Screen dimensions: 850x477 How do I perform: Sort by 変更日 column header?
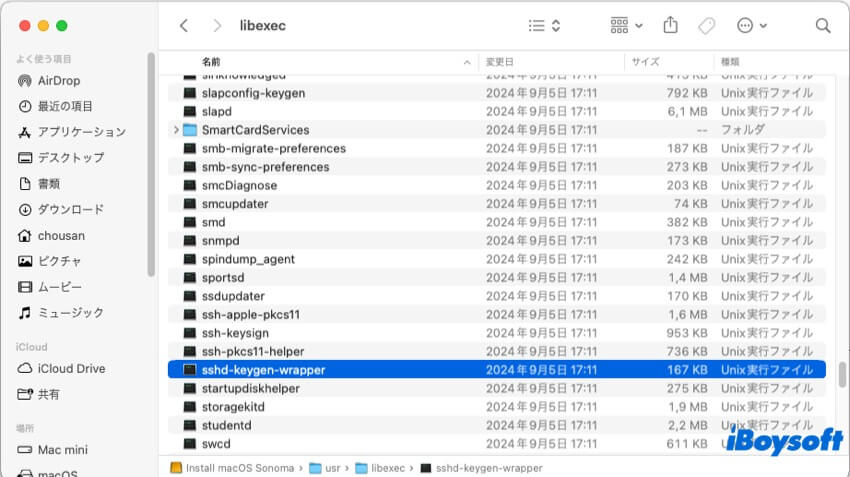(500, 62)
